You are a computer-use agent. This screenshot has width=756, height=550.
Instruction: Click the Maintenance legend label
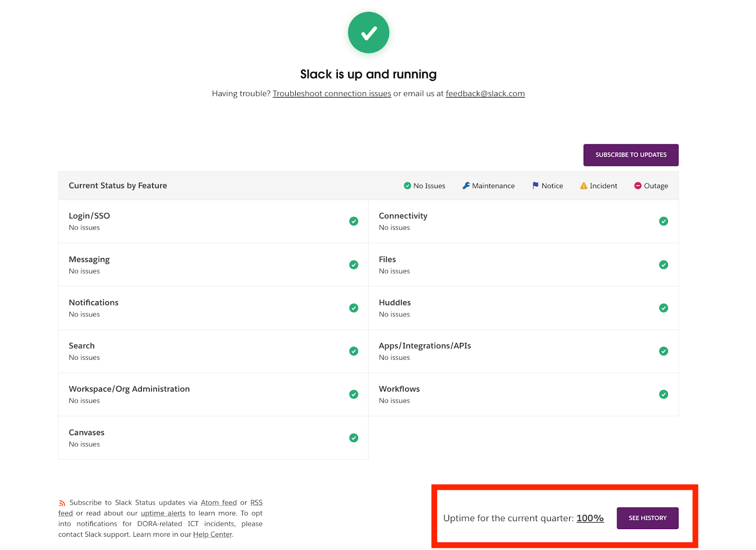[493, 186]
